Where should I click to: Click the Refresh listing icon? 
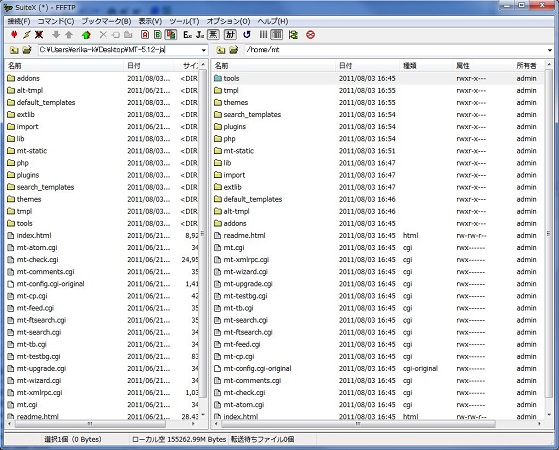[247, 35]
